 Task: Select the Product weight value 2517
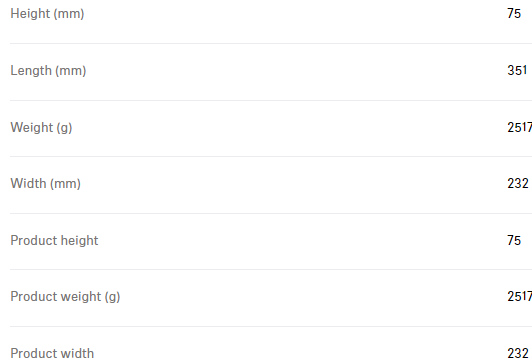(519, 297)
